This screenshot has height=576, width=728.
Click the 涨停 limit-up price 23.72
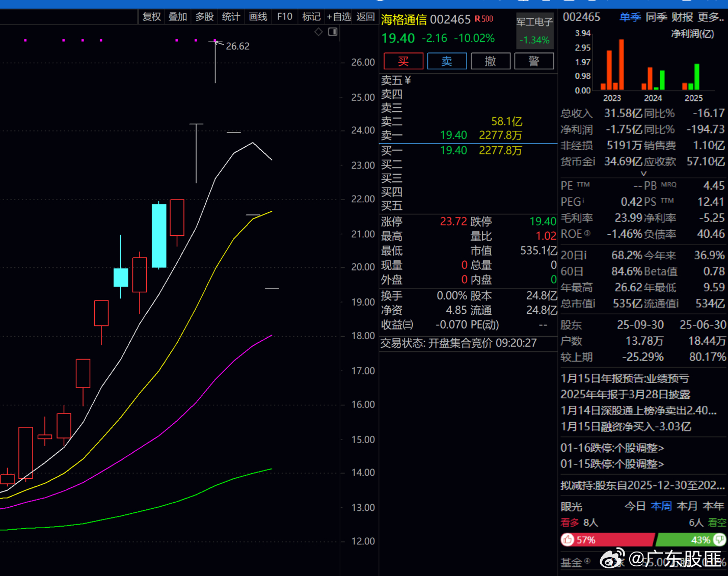pos(453,222)
